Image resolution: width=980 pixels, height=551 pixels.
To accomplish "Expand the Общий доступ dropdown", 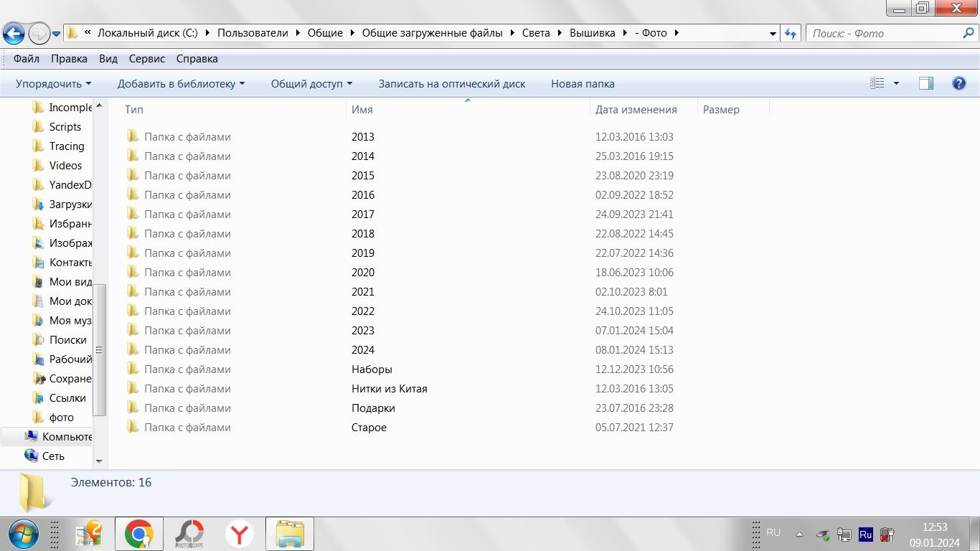I will click(311, 84).
